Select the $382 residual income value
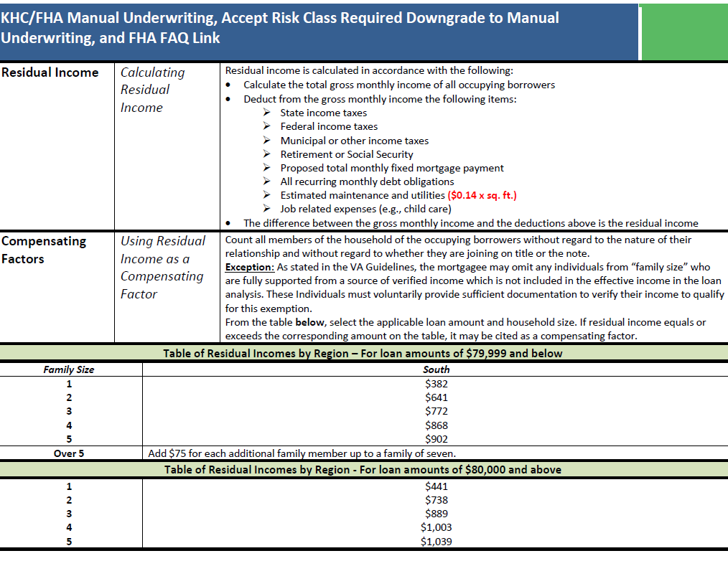The width and height of the screenshot is (728, 561). click(437, 383)
